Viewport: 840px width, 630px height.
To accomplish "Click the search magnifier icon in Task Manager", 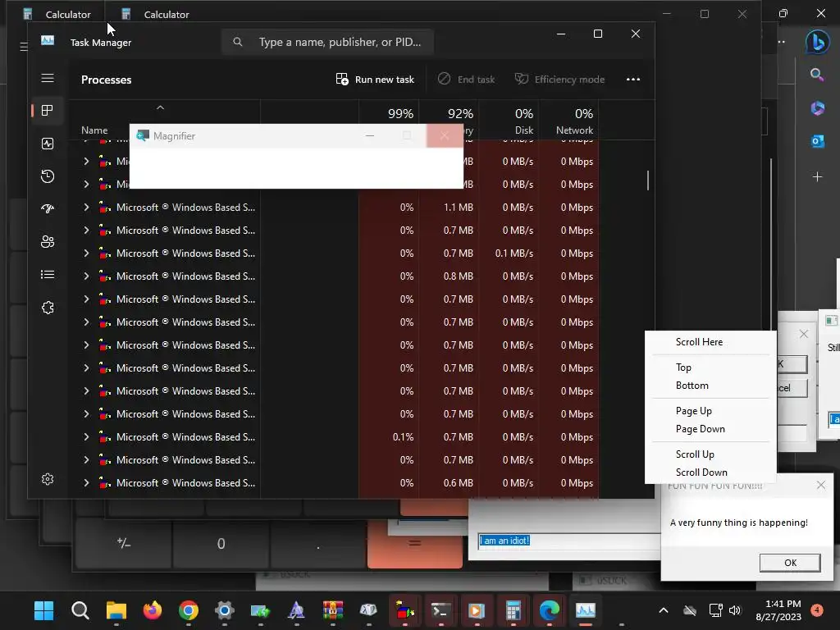I will point(238,42).
